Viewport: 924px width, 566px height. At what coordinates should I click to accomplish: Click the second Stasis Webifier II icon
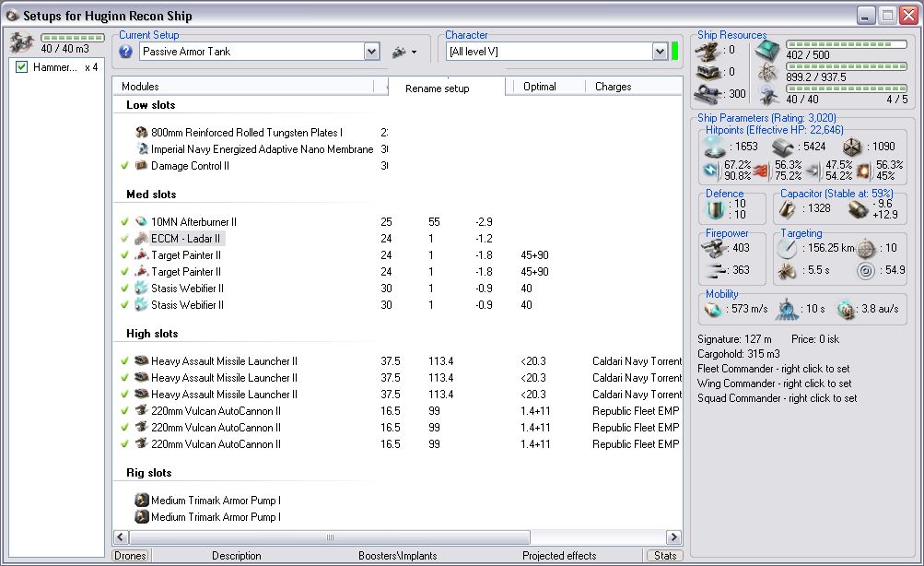point(142,304)
